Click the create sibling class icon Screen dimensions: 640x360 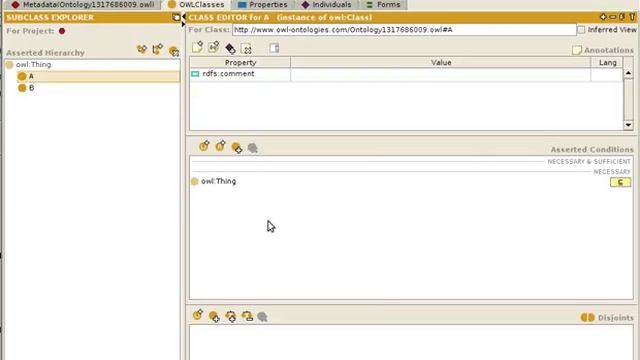tap(158, 49)
